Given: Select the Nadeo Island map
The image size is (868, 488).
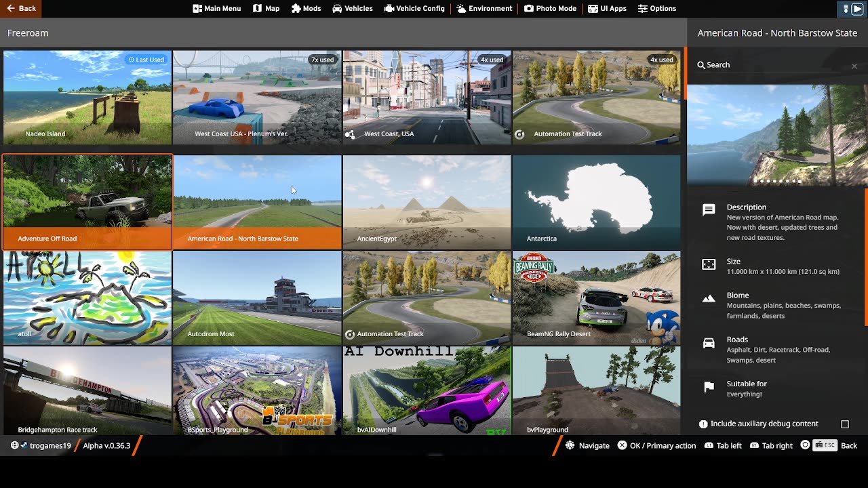Looking at the screenshot, I should (x=87, y=97).
